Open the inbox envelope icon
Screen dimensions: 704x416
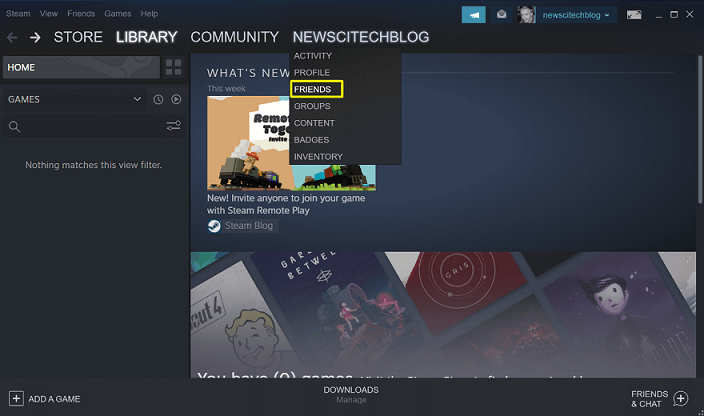(x=502, y=15)
